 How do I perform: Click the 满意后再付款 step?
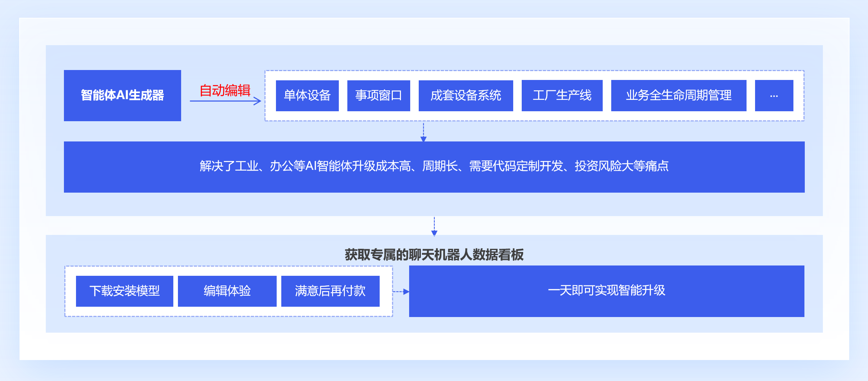[x=330, y=291]
